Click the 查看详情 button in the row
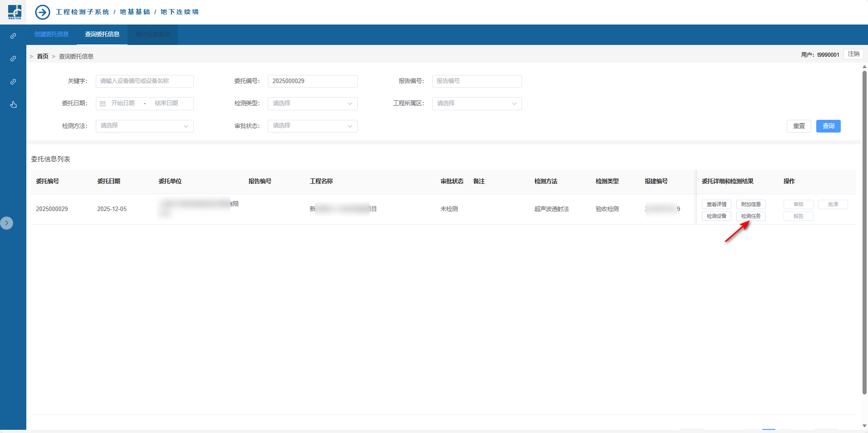The image size is (868, 433). [716, 204]
